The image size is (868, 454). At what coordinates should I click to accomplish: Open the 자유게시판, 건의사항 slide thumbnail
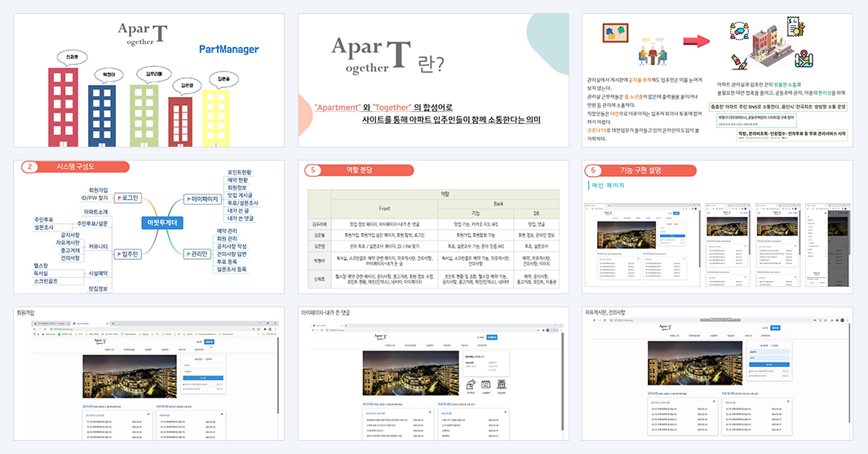pyautogui.click(x=717, y=374)
